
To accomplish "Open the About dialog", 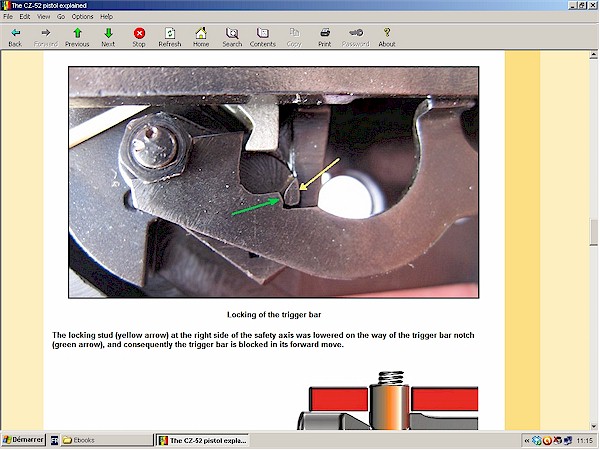I will (387, 37).
